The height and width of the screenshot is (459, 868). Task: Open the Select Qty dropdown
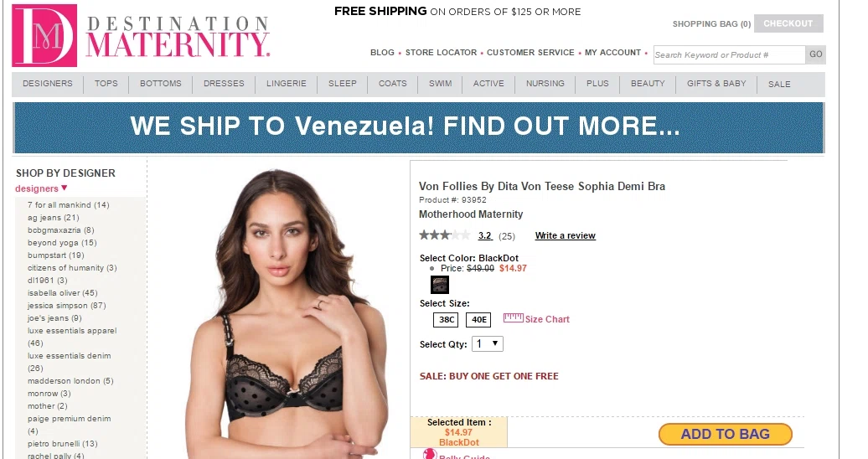coord(487,344)
